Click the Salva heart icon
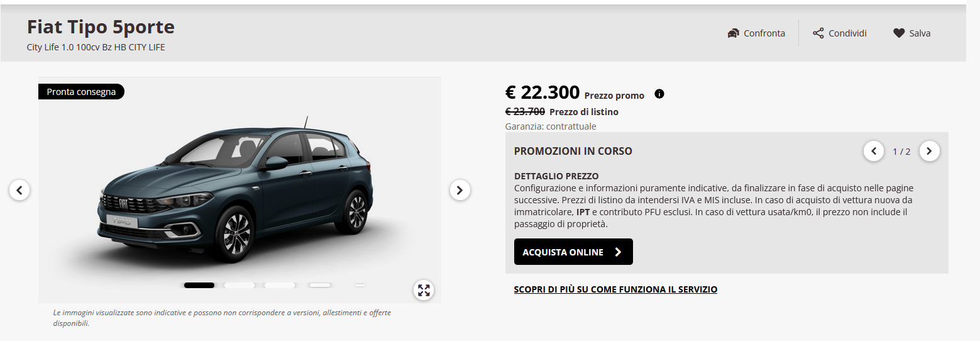 click(x=899, y=33)
